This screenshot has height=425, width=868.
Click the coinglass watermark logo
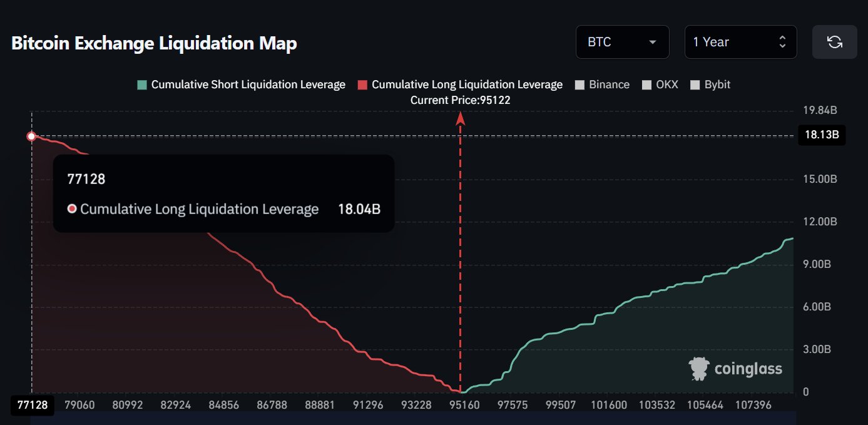pyautogui.click(x=735, y=369)
